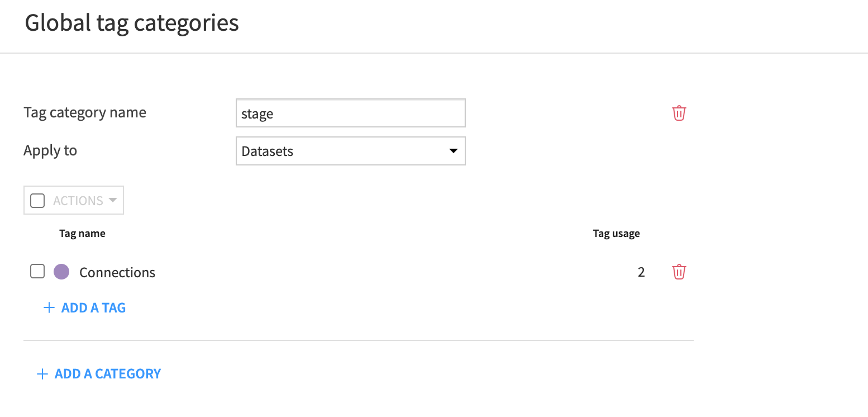Screen dimensions: 868x417
Task: Click the tag usage count of 2
Action: coord(641,272)
